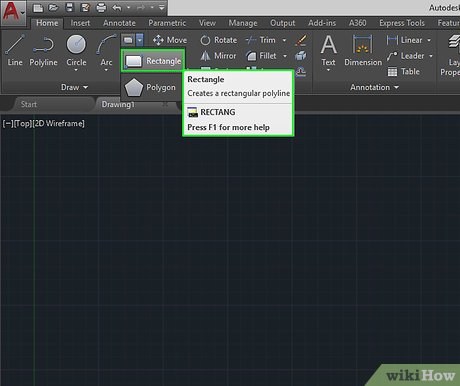Click the small rectangle split-button icon
Image resolution: width=460 pixels, height=386 pixels.
coord(128,40)
